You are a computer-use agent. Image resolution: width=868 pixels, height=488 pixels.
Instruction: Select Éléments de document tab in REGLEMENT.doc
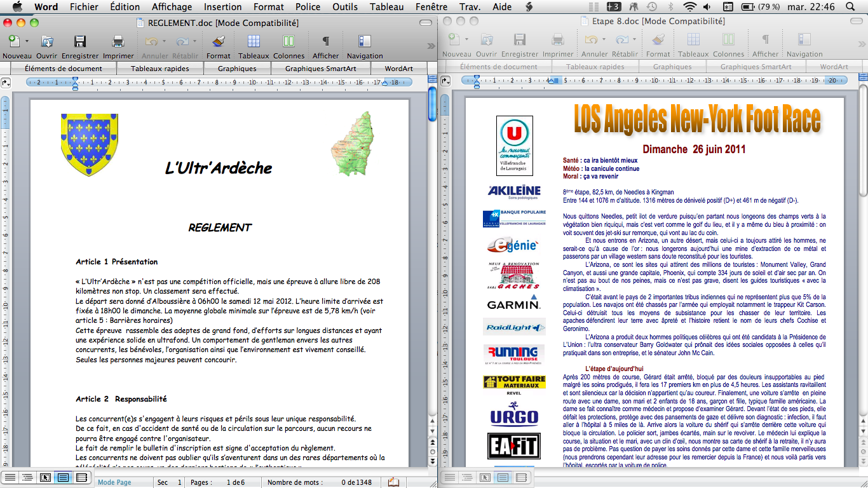64,68
